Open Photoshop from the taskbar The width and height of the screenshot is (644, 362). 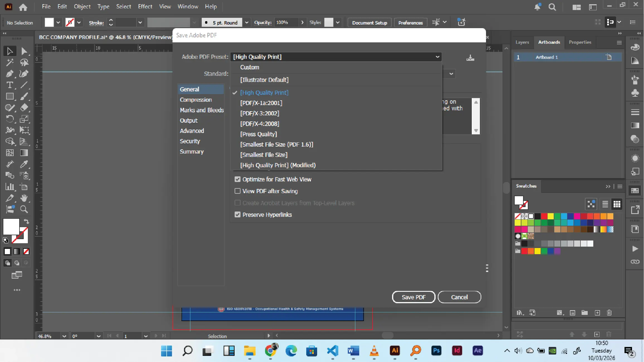tap(436, 351)
